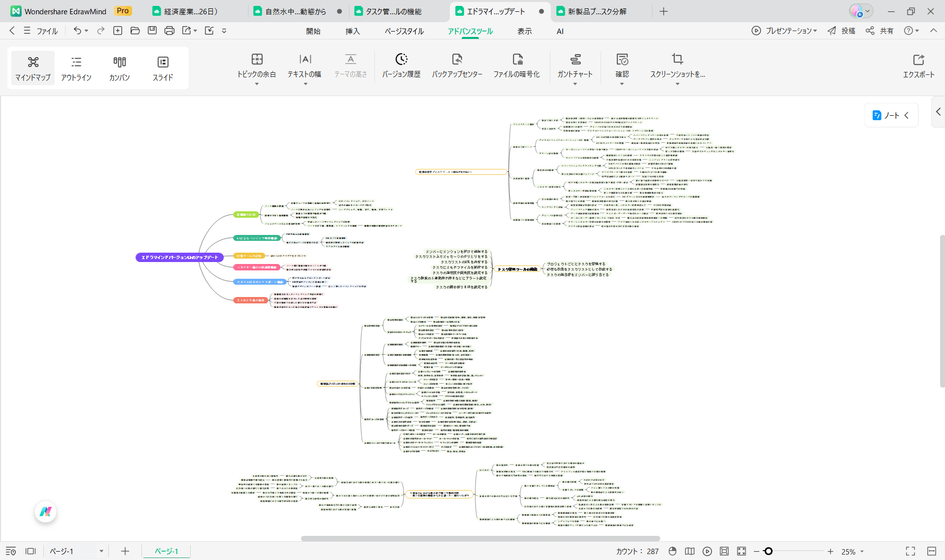The width and height of the screenshot is (945, 560).
Task: Select the purple central mind map topic
Action: click(x=179, y=257)
